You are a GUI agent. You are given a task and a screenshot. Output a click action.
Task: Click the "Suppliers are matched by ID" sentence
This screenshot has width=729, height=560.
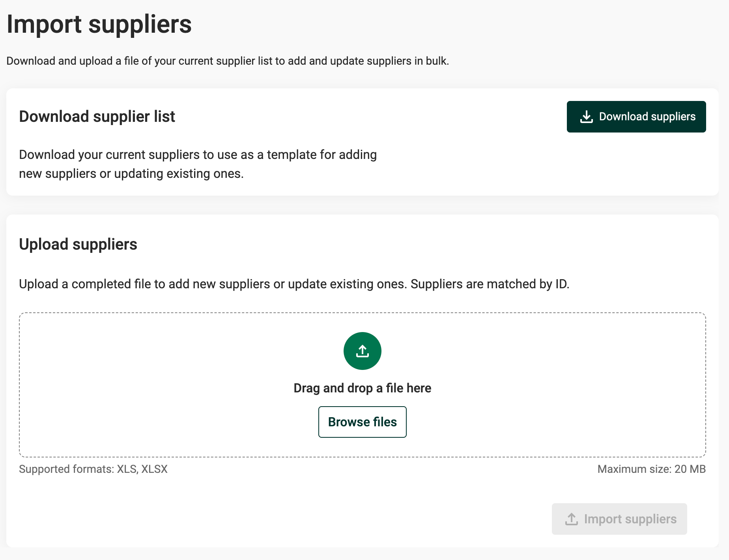click(x=490, y=284)
